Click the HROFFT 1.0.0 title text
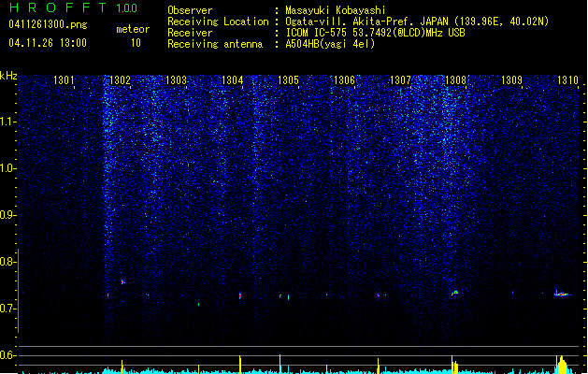 74,7
